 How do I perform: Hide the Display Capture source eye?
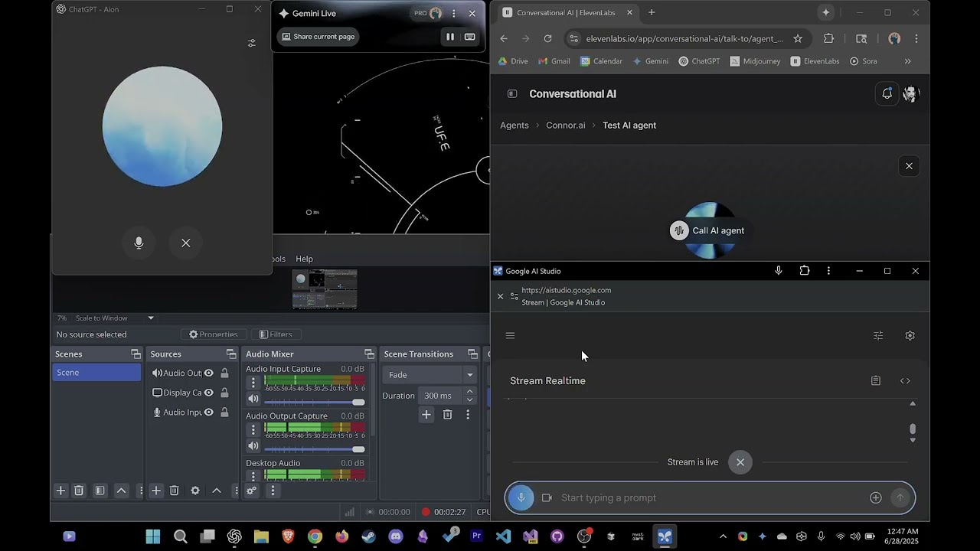208,393
